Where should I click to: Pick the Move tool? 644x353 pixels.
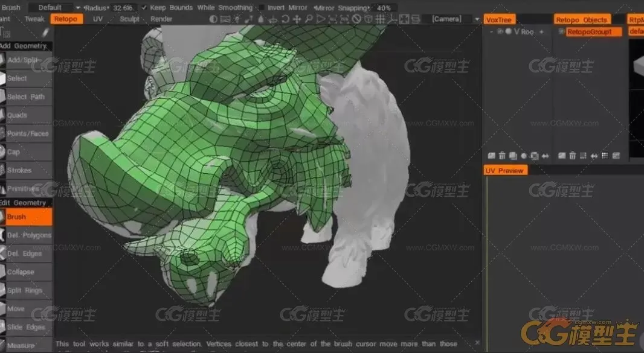27,309
